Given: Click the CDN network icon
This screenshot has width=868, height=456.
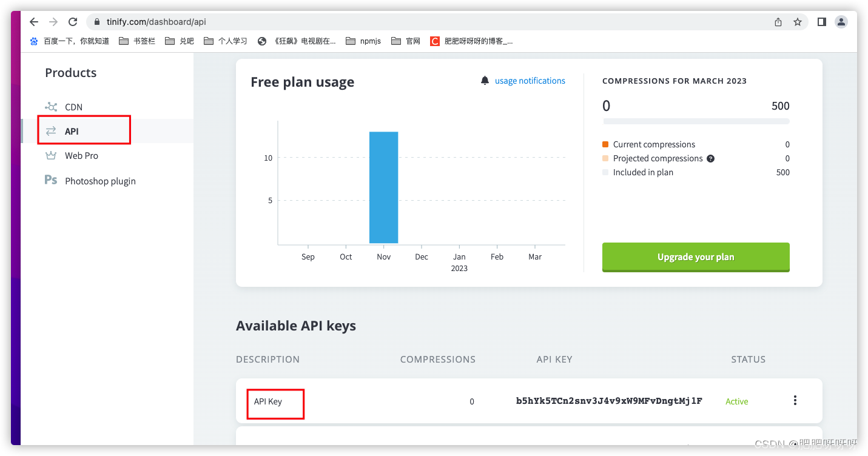Looking at the screenshot, I should (x=51, y=107).
